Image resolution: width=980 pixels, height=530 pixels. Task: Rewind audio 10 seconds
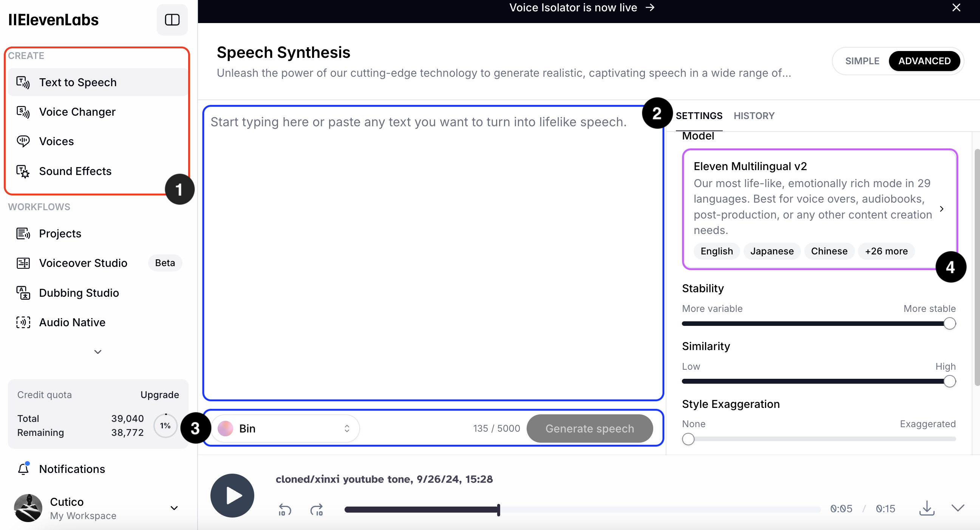[x=284, y=509]
